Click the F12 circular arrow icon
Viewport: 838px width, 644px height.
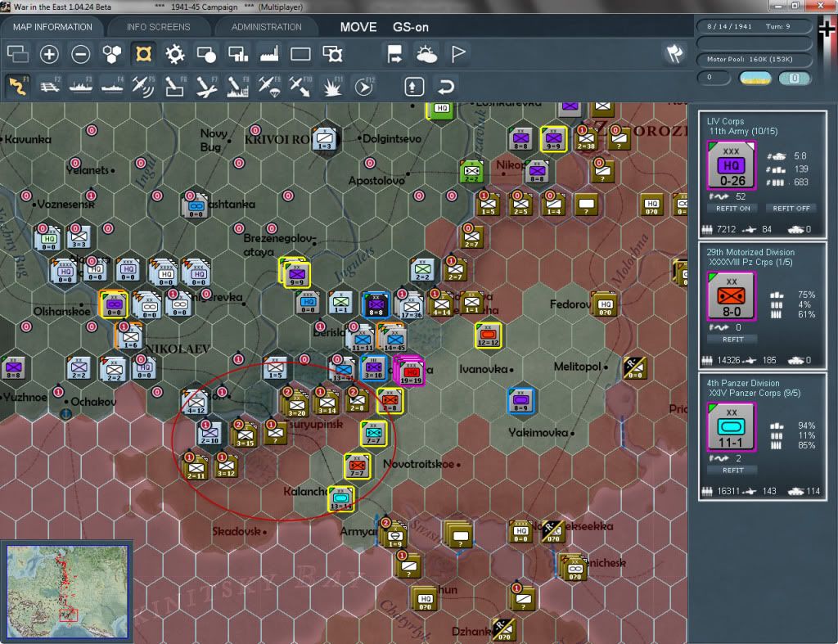coord(364,87)
